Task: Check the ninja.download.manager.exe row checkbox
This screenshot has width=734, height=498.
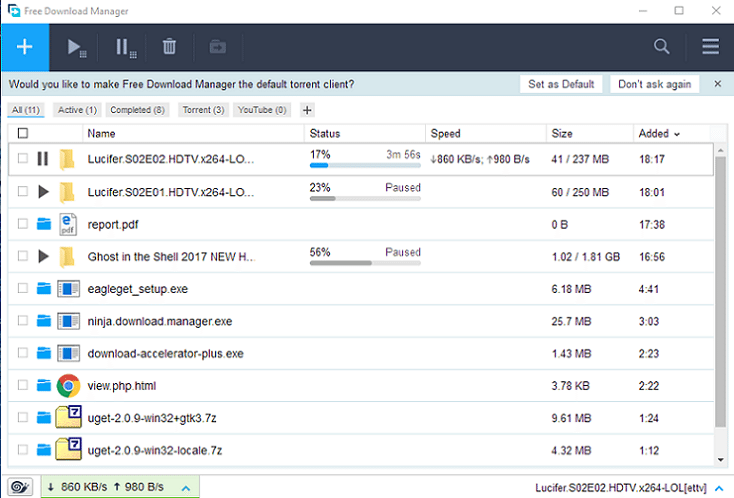Action: point(22,320)
